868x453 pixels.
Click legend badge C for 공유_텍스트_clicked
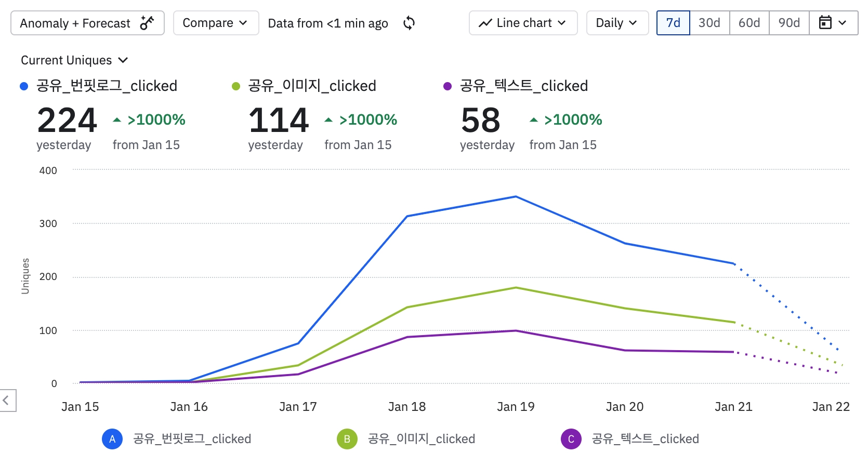point(571,439)
